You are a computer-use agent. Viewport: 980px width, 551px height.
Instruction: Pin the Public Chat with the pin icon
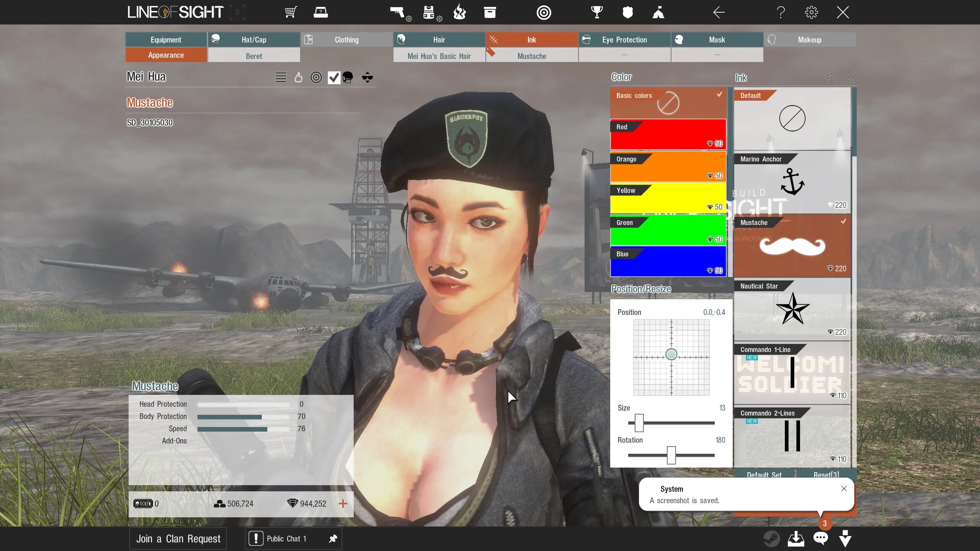click(x=333, y=538)
